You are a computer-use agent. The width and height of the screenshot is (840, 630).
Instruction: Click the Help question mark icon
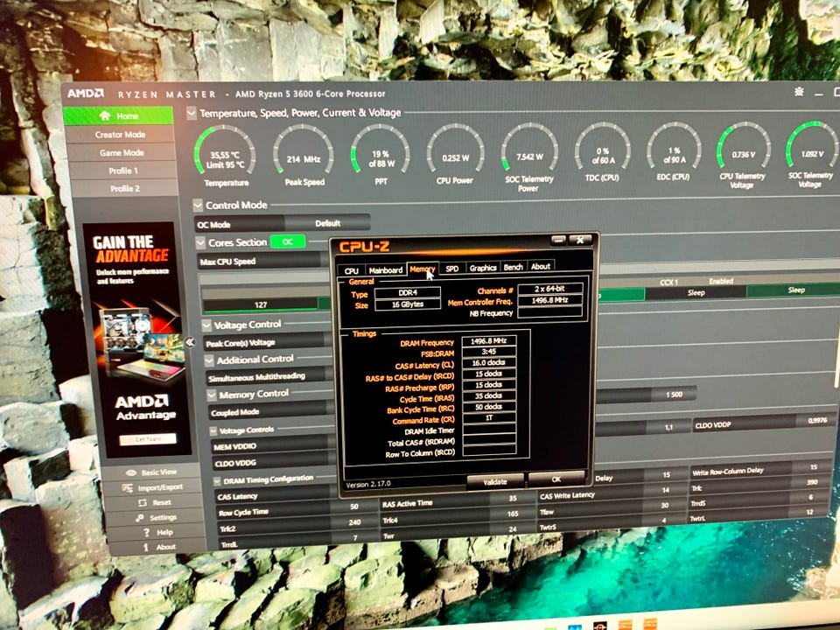pos(146,533)
